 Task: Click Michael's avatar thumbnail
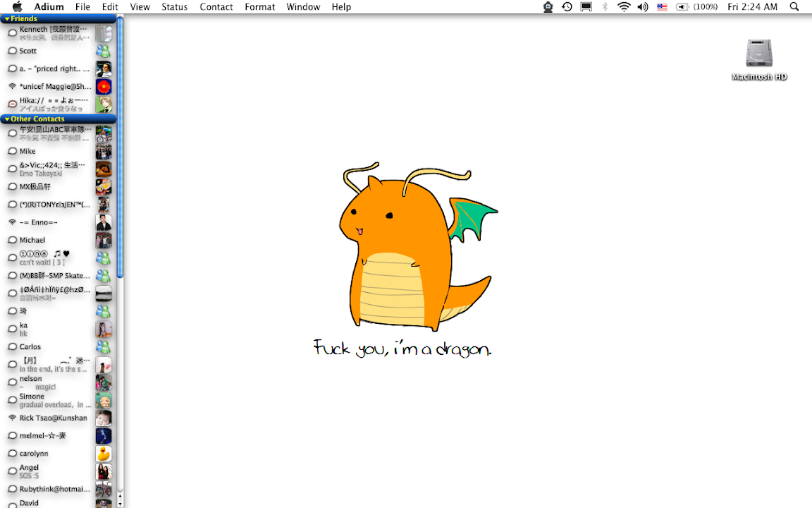tap(104, 240)
